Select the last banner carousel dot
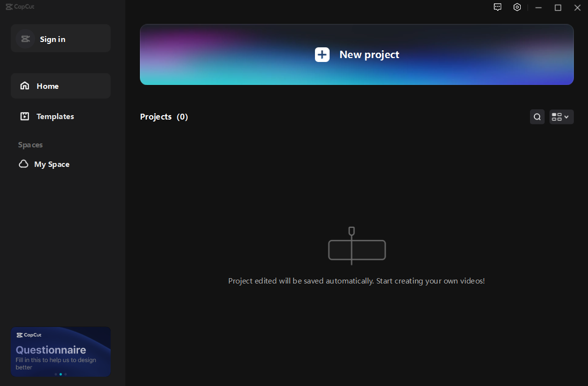588x386 pixels. [65, 374]
